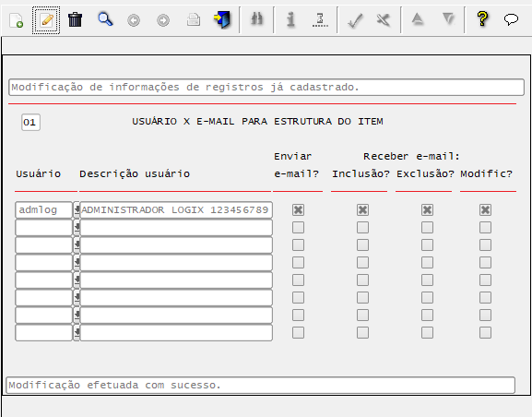
Task: Check Modific in last row
Action: 486,333
